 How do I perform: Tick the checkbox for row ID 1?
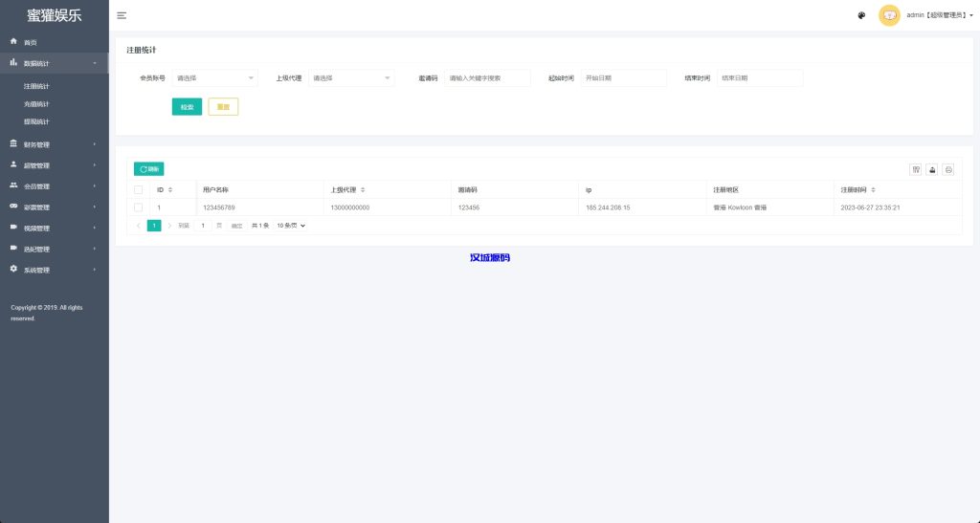coord(138,207)
